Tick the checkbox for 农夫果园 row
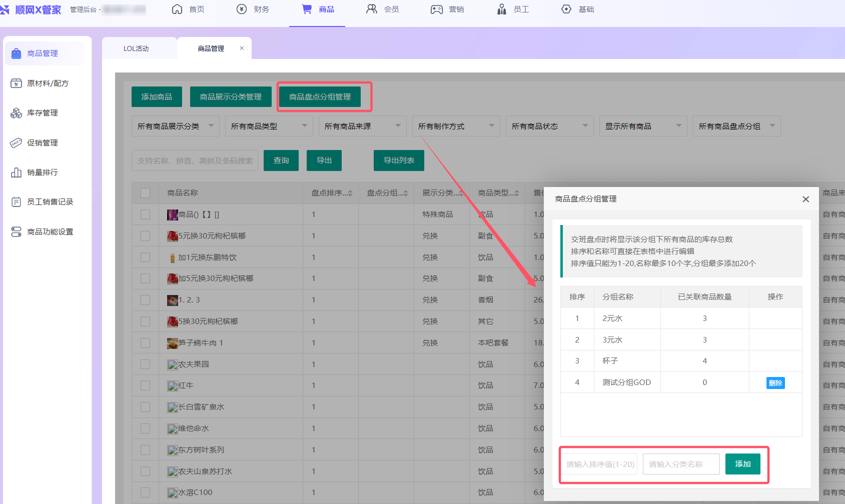The width and height of the screenshot is (845, 504). [146, 364]
